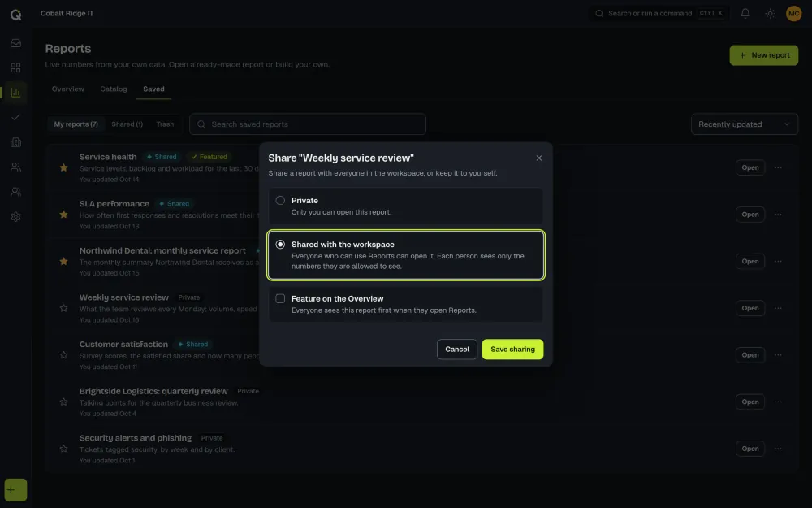Open more options for Service health row
This screenshot has width=812, height=508.
778,167
